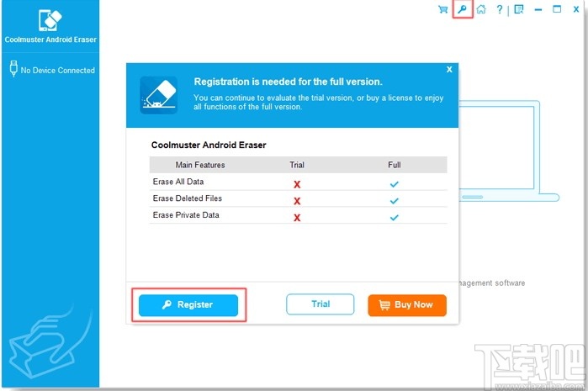Click the Full column header
The height and width of the screenshot is (391, 588).
(395, 165)
